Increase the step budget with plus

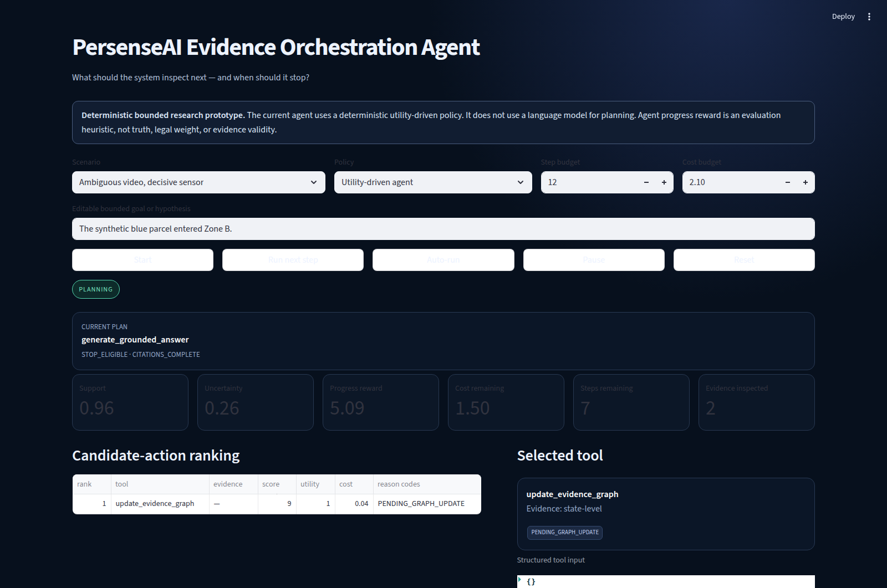664,182
